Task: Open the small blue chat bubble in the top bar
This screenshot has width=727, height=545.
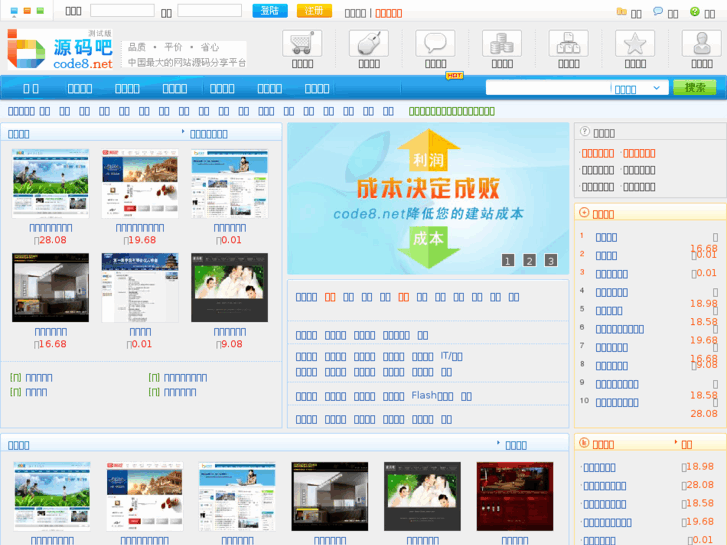Action: point(657,12)
